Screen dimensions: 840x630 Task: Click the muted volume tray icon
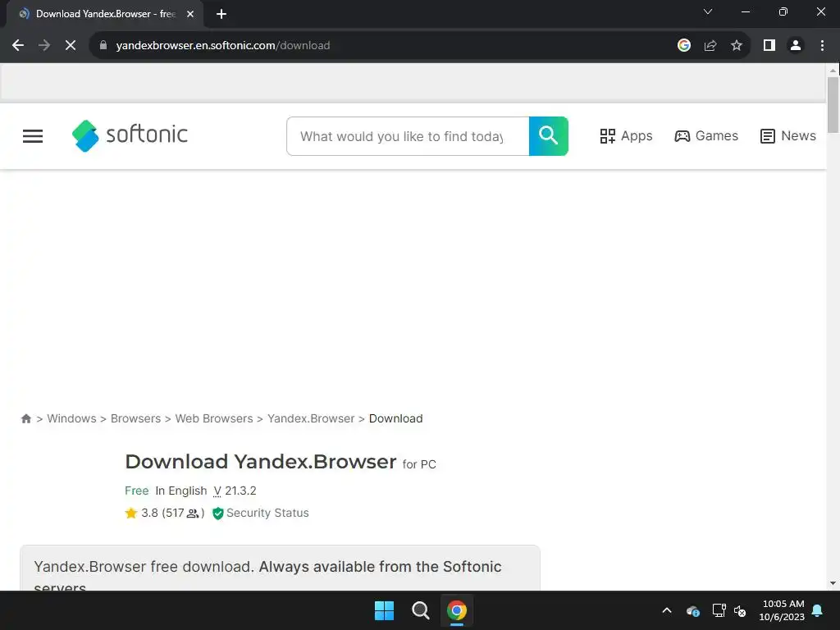(740, 610)
